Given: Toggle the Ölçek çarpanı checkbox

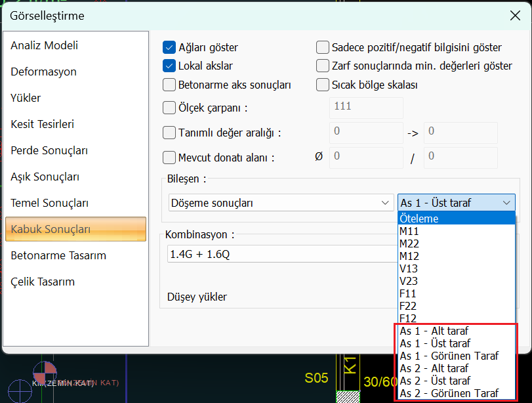Looking at the screenshot, I should 169,108.
